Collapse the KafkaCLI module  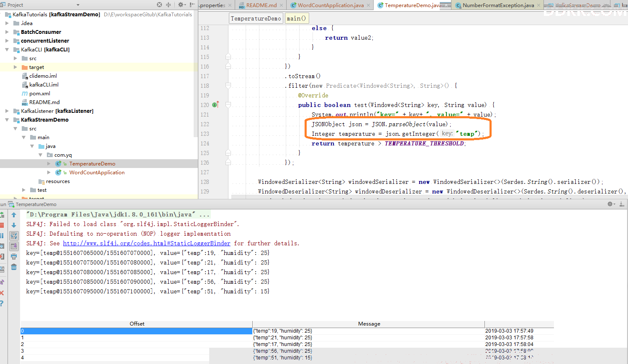point(7,50)
